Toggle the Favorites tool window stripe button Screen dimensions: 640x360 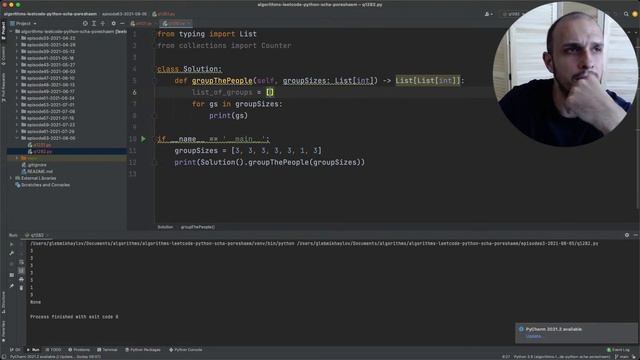[x=3, y=331]
